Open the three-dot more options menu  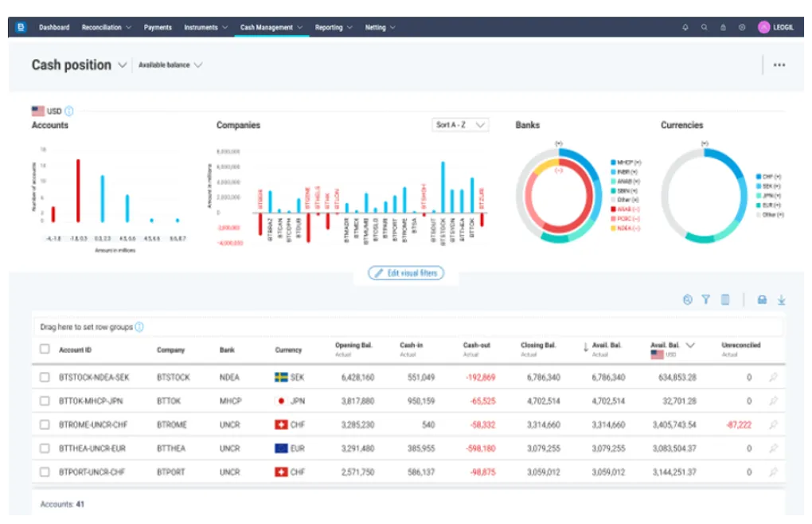pos(779,65)
